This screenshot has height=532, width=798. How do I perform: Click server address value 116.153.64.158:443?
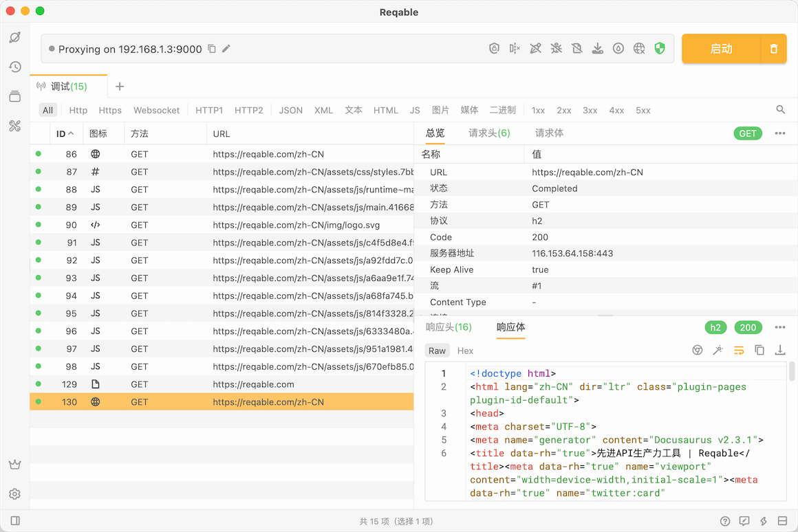pyautogui.click(x=572, y=254)
